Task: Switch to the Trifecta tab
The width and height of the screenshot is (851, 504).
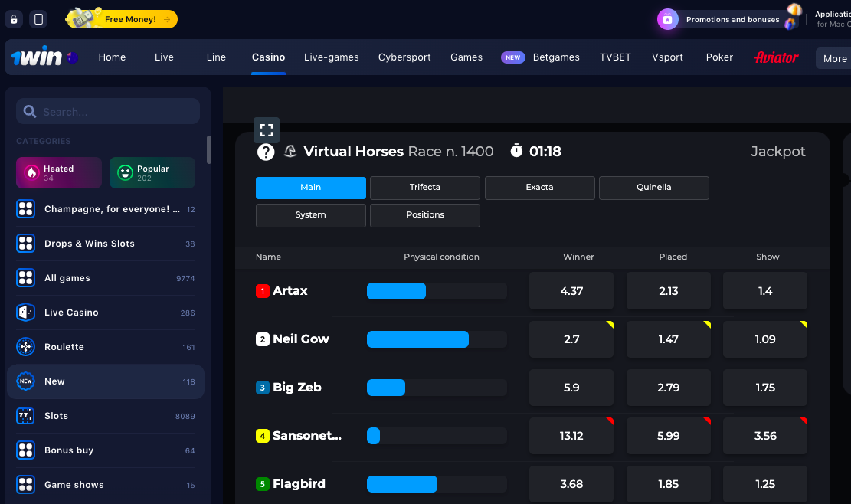Action: pos(425,188)
